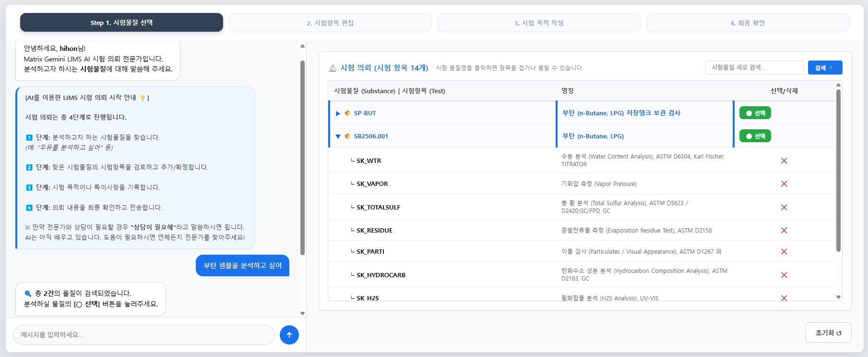Click the 기화압 측정 (Vapor Pressure) description
868x357 pixels.
pyautogui.click(x=599, y=184)
